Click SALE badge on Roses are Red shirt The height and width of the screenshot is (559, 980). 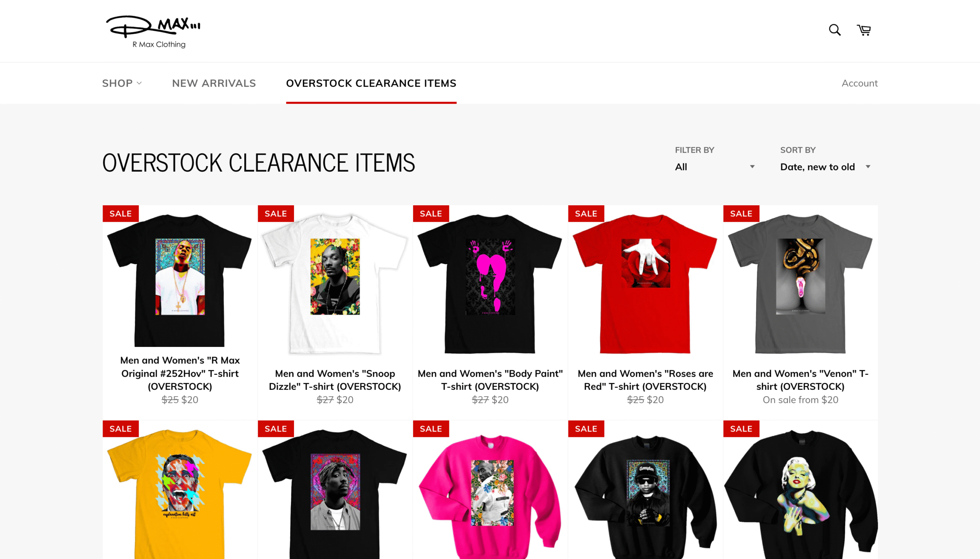point(586,214)
